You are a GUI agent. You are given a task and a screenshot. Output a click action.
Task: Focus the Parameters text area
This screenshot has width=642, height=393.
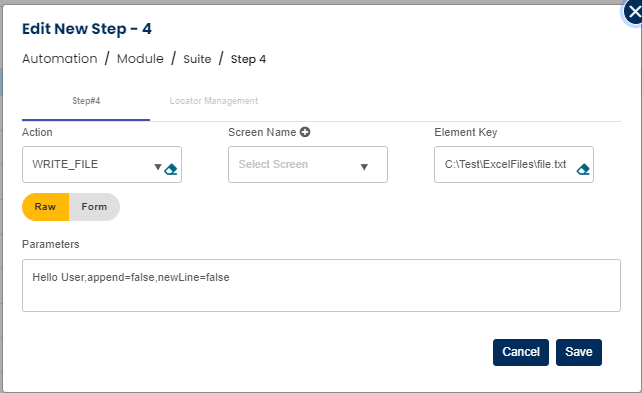(x=321, y=285)
